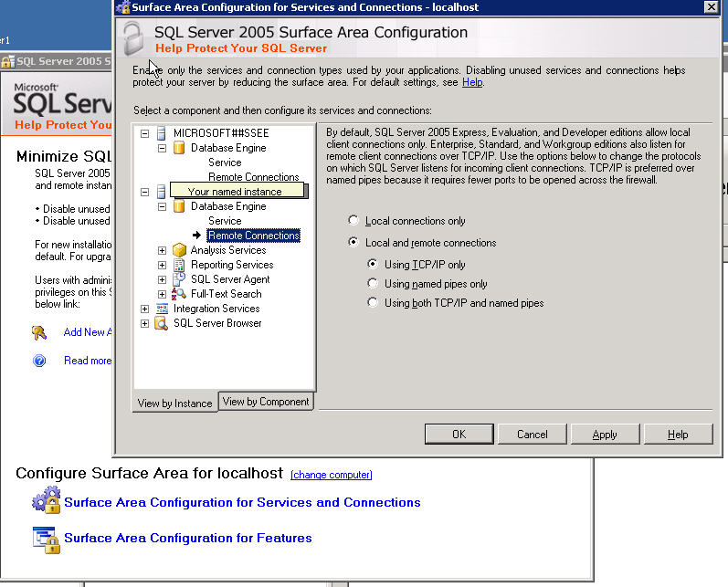Click the Integration Services icon

162,309
